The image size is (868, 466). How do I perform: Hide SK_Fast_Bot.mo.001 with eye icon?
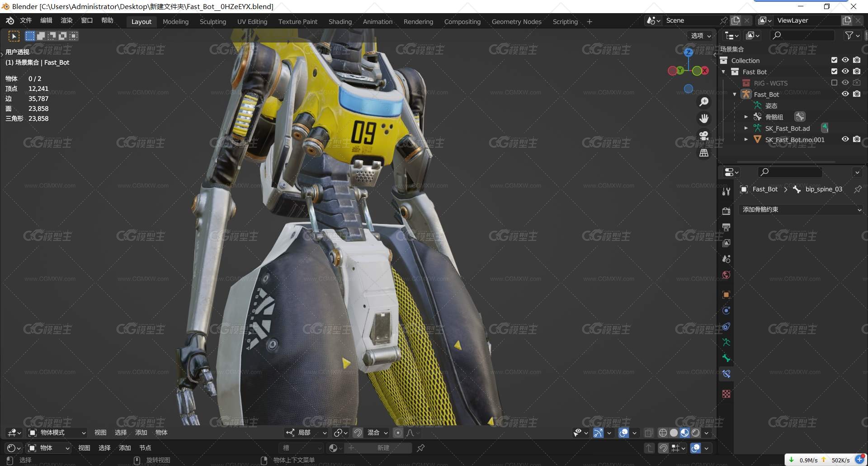845,139
